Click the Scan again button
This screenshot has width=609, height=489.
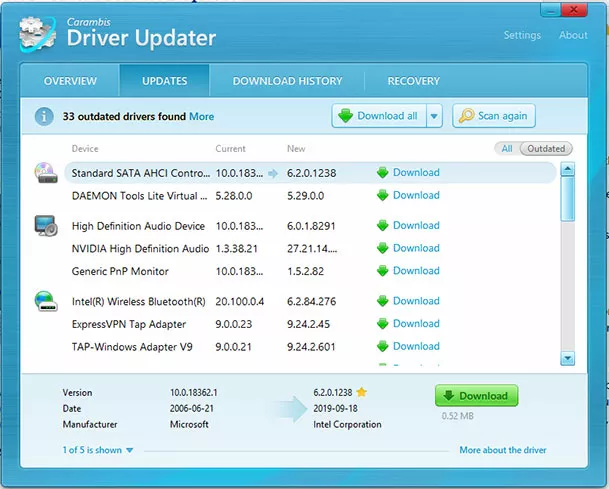coord(494,116)
